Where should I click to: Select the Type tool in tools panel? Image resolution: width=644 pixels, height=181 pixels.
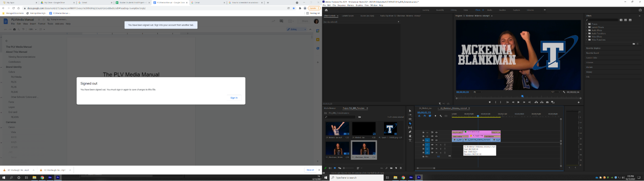410,140
